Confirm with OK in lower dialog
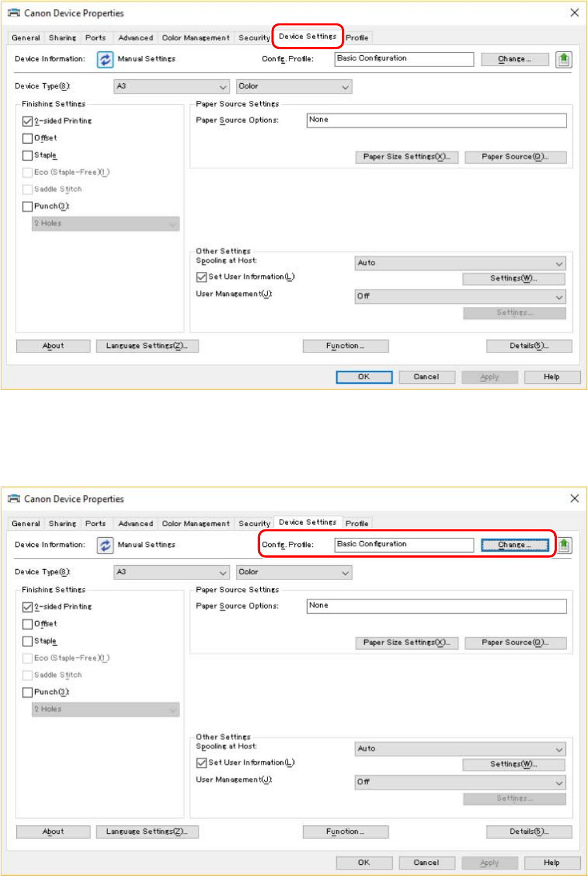This screenshot has width=588, height=876. point(364,863)
